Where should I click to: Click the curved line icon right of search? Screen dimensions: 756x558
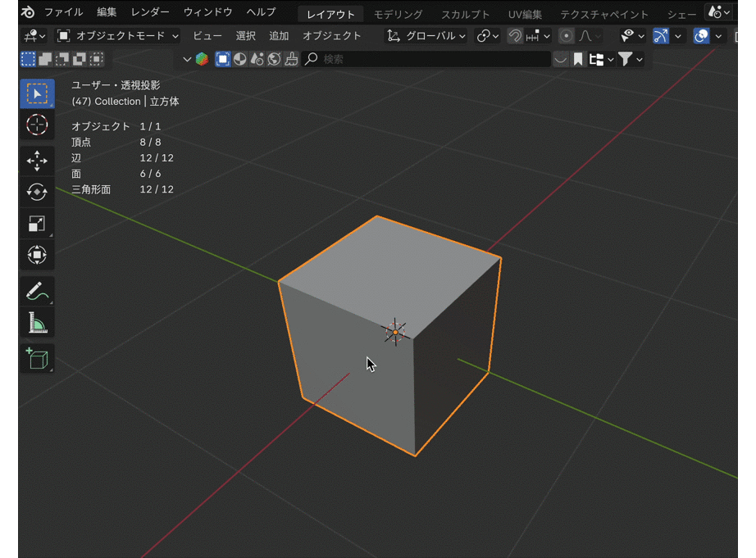click(x=560, y=59)
